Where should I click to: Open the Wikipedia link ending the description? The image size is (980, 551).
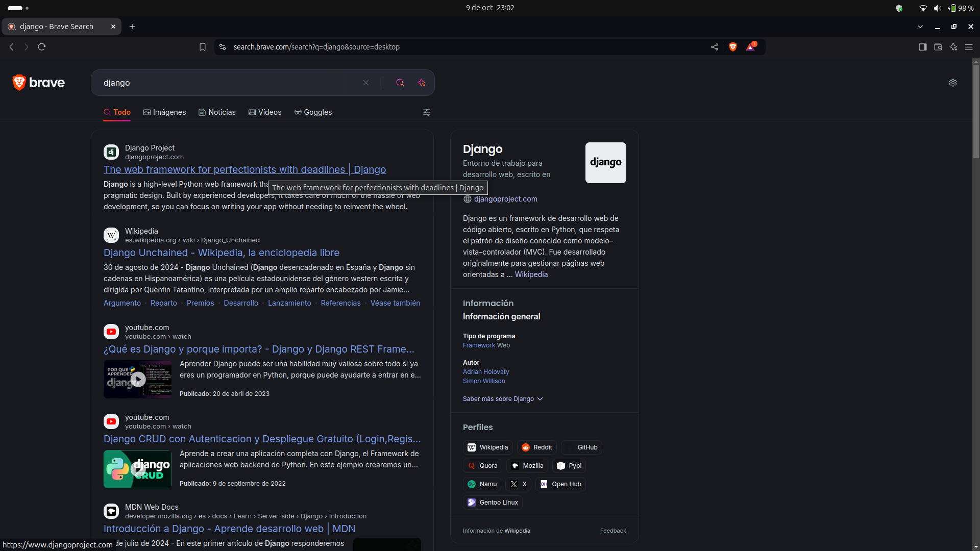pos(531,274)
